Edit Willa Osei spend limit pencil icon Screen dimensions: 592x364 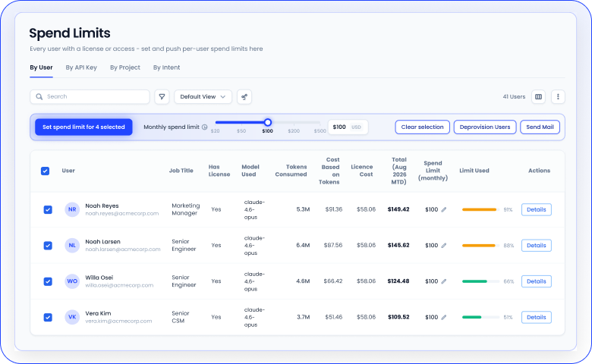coord(444,281)
